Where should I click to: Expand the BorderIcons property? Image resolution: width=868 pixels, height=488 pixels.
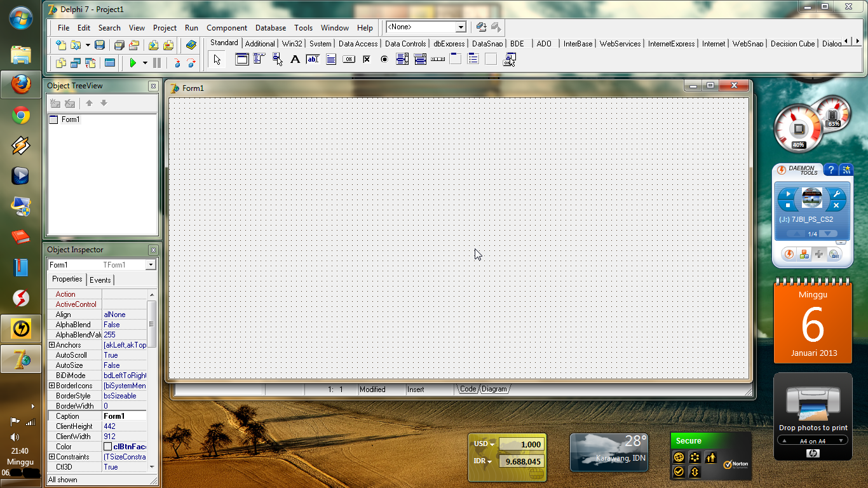[52, 386]
